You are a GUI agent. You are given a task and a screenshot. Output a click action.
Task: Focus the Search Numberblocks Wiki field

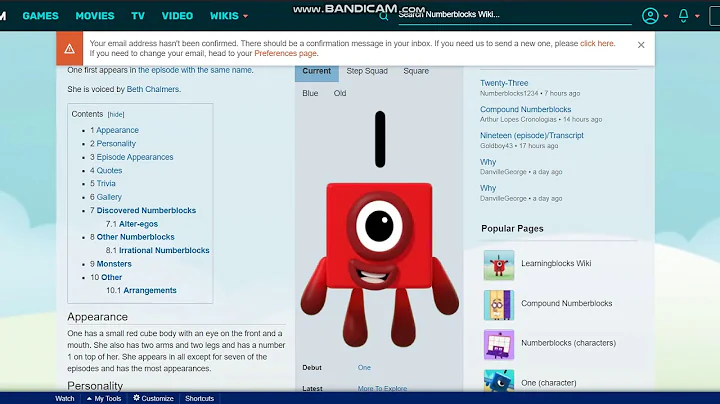pos(514,15)
